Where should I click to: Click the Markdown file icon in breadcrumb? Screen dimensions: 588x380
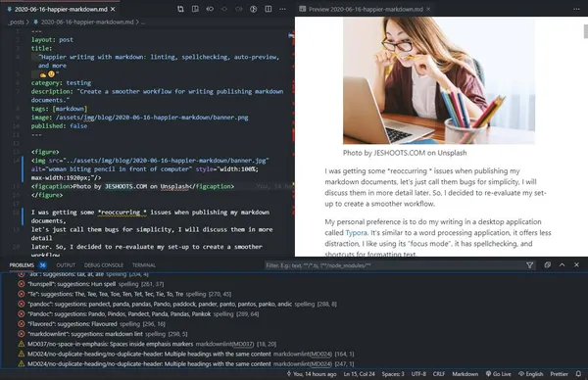[36, 23]
